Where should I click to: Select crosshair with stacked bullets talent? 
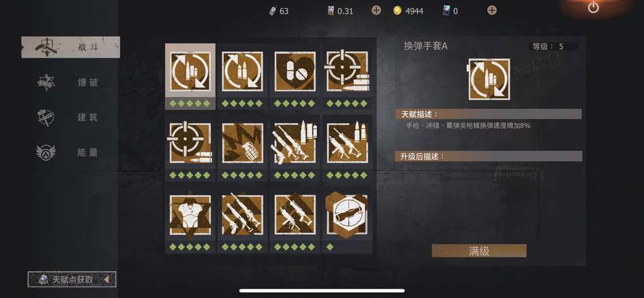point(347,71)
